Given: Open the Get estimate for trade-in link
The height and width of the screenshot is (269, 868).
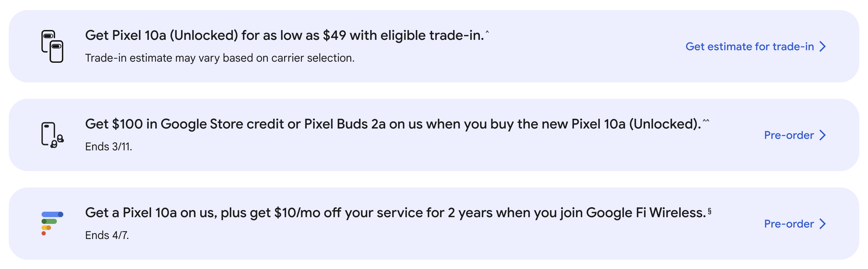Looking at the screenshot, I should tap(749, 47).
